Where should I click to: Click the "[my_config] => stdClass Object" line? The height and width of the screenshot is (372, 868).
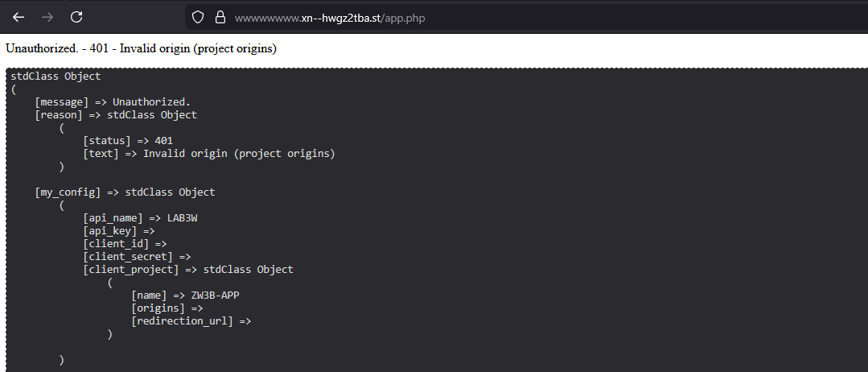click(x=125, y=192)
